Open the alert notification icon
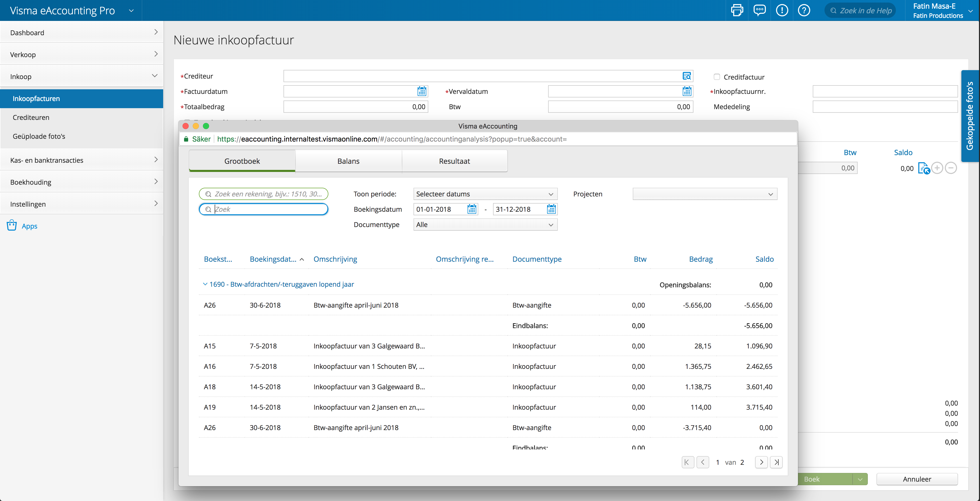Screen dimensions: 980x501 point(782,10)
